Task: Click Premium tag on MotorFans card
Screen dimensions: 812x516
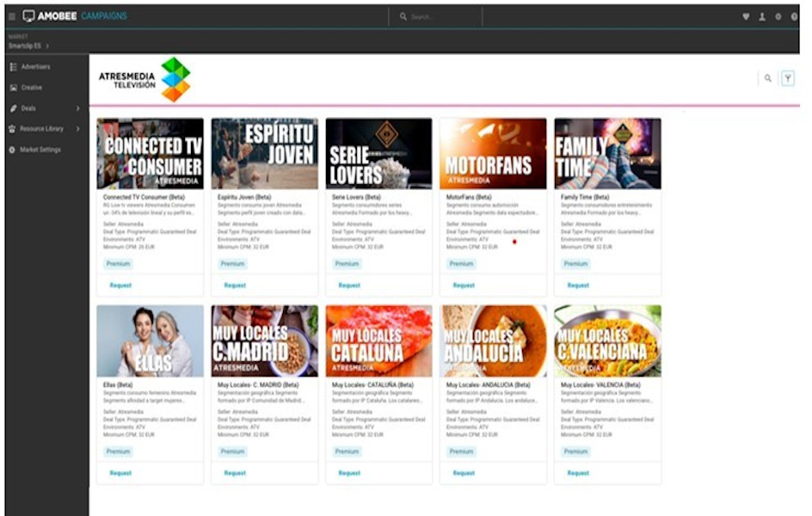Action: coord(461,264)
